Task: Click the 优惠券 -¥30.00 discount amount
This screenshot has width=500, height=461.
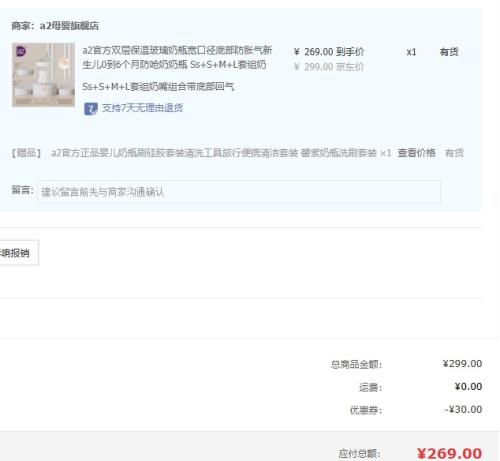Action: (x=463, y=409)
